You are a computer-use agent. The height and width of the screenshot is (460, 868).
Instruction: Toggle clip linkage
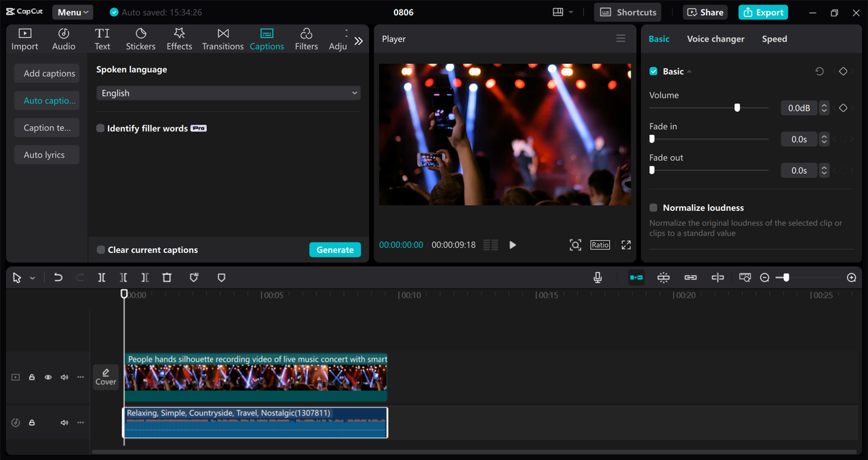coord(690,277)
